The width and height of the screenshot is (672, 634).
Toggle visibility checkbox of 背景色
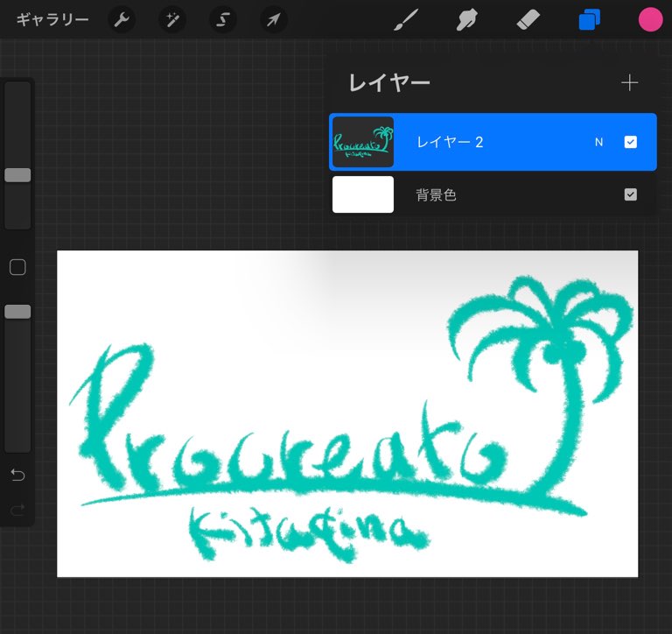coord(630,194)
